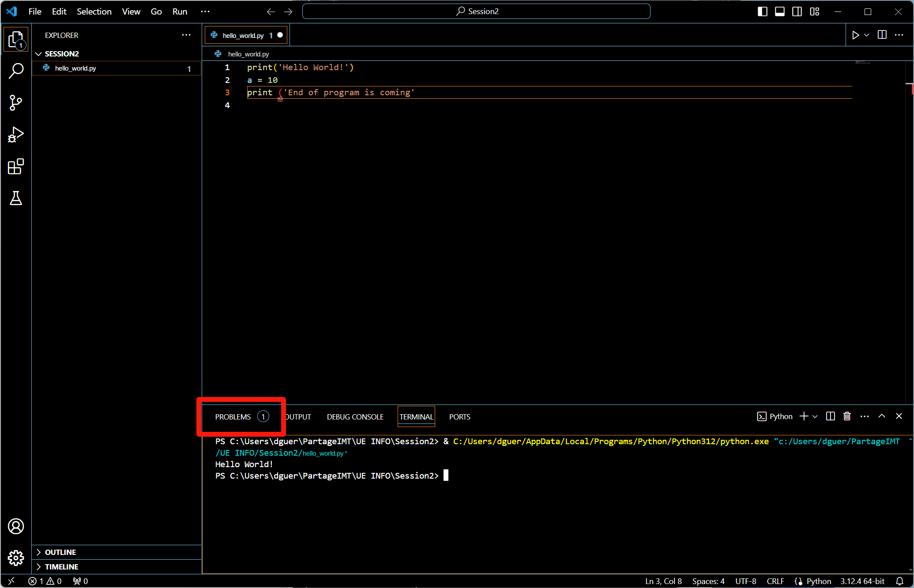Toggle the secondary side bar visibility
The height and width of the screenshot is (588, 914).
797,11
